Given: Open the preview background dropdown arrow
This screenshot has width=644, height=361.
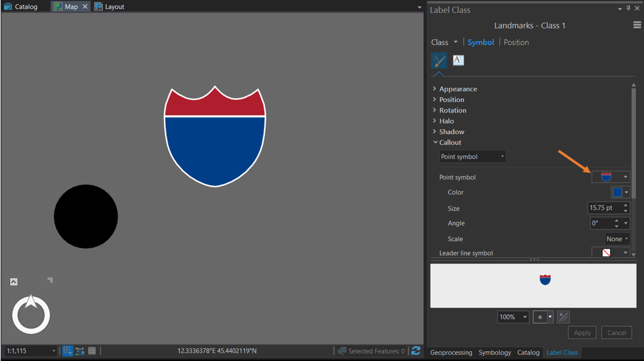Looking at the screenshot, I should pyautogui.click(x=551, y=317).
